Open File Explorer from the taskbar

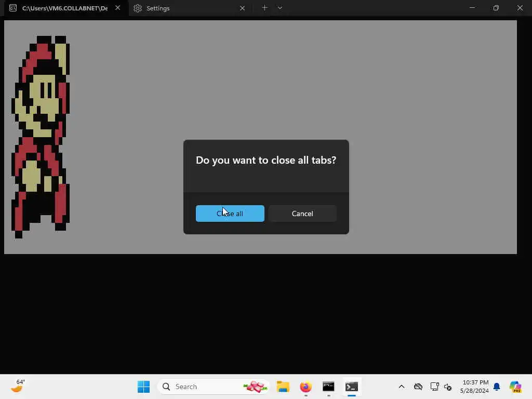click(x=283, y=387)
